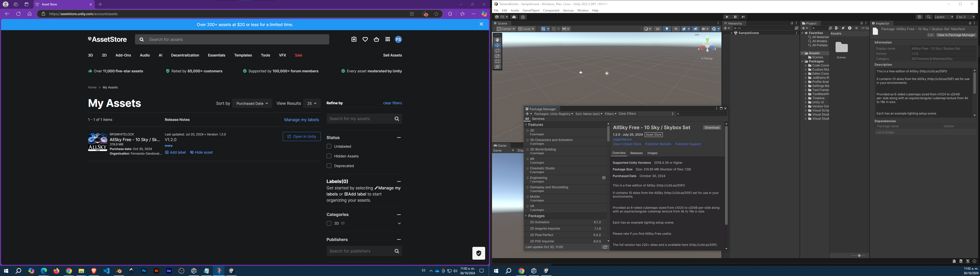980x276 pixels.
Task: Open Unity Cloud services via cloud icon
Action: pyautogui.click(x=514, y=17)
